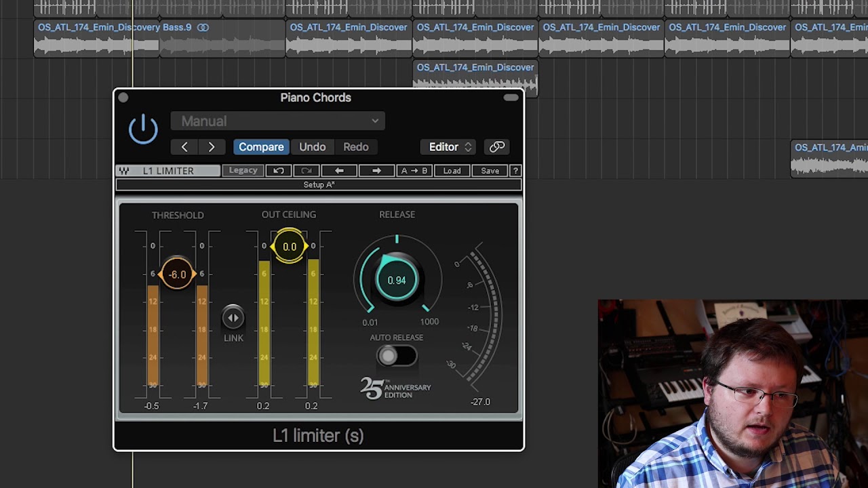Toggle the plugin power bypass button

pyautogui.click(x=143, y=129)
